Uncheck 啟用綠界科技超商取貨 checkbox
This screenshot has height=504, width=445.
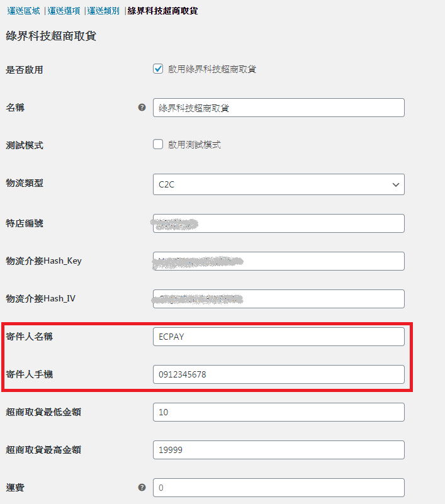(x=158, y=69)
